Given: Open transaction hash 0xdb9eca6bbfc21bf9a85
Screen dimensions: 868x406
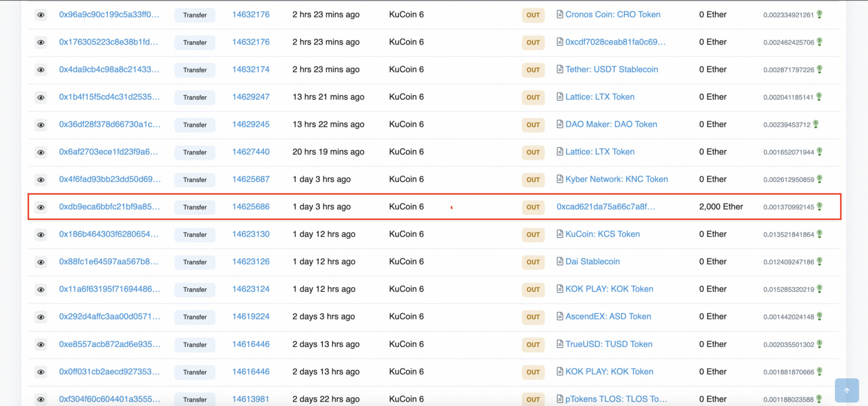Looking at the screenshot, I should [x=110, y=207].
